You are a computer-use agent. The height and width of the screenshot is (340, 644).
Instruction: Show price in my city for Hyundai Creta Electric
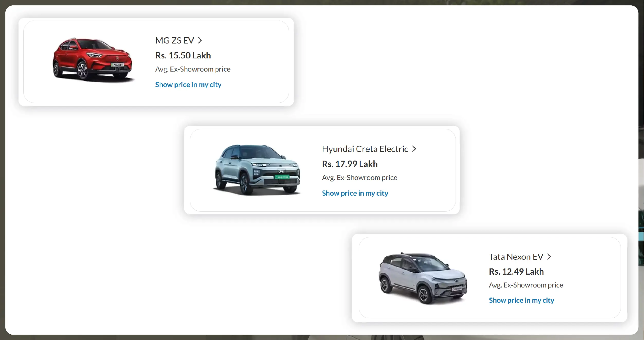click(x=355, y=193)
